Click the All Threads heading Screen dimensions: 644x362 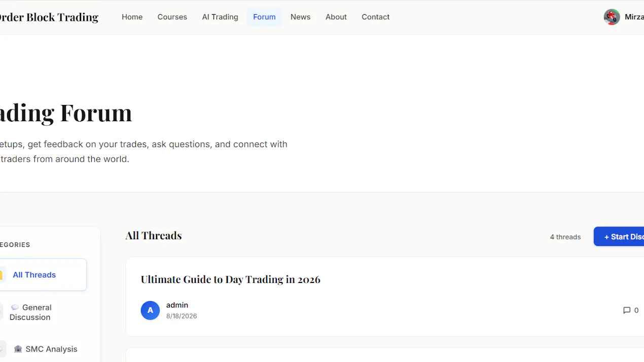tap(154, 235)
